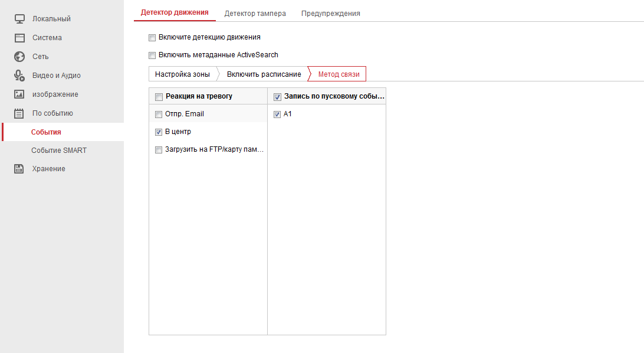Uncheck the В центр option
Viewport: 644px width, 353px height.
pos(158,132)
